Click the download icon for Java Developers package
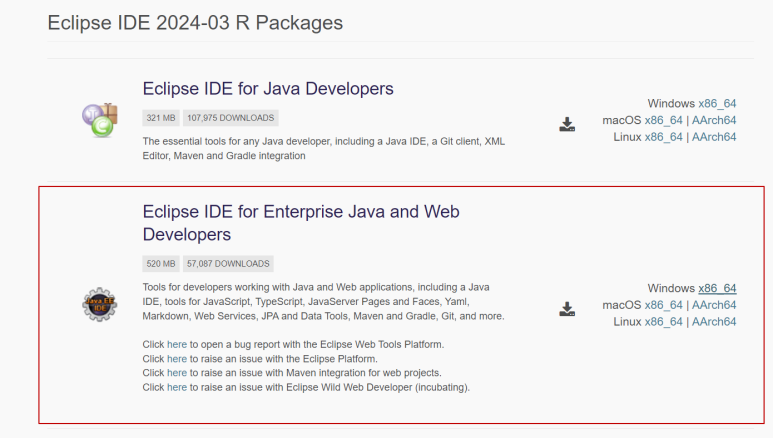 pos(567,124)
